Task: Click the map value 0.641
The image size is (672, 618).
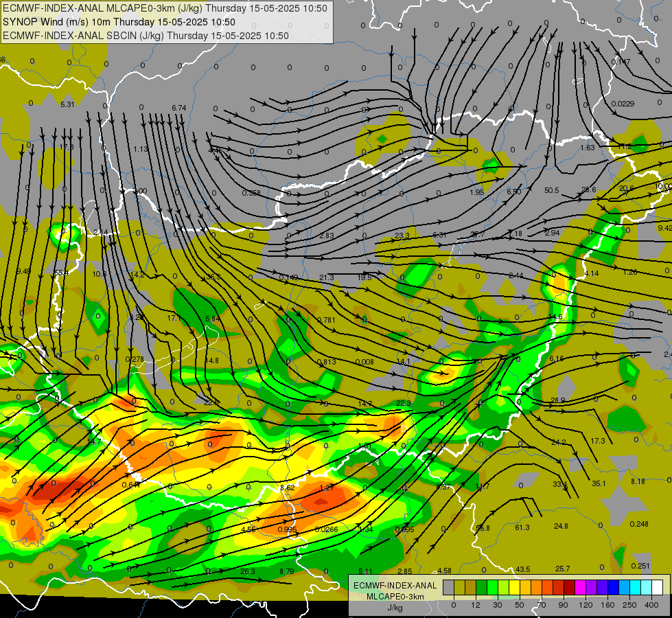Action: [131, 485]
